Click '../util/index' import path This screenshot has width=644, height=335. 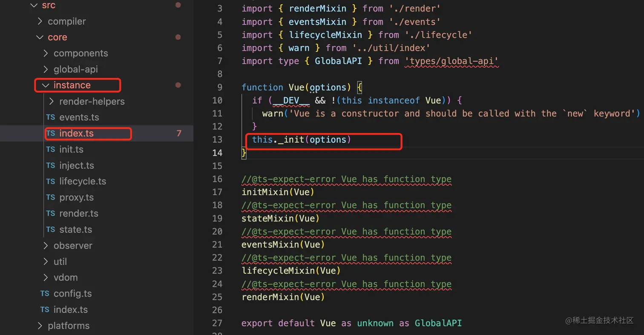pyautogui.click(x=391, y=48)
